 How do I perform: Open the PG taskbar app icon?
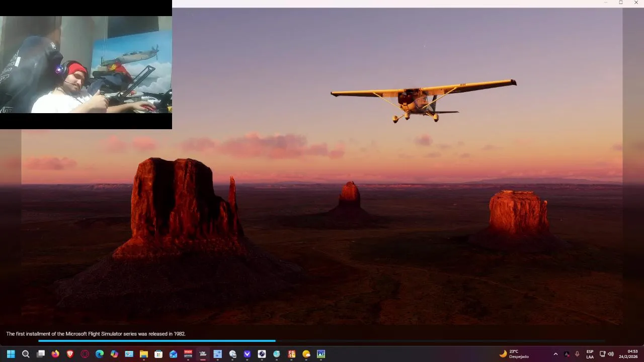point(321,354)
